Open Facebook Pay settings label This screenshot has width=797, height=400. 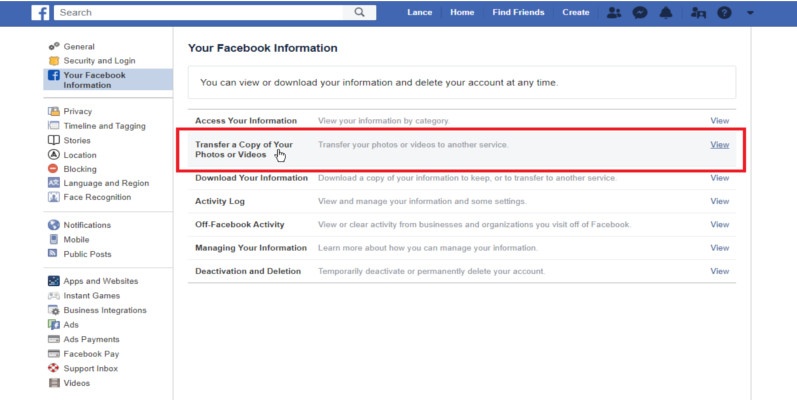91,354
